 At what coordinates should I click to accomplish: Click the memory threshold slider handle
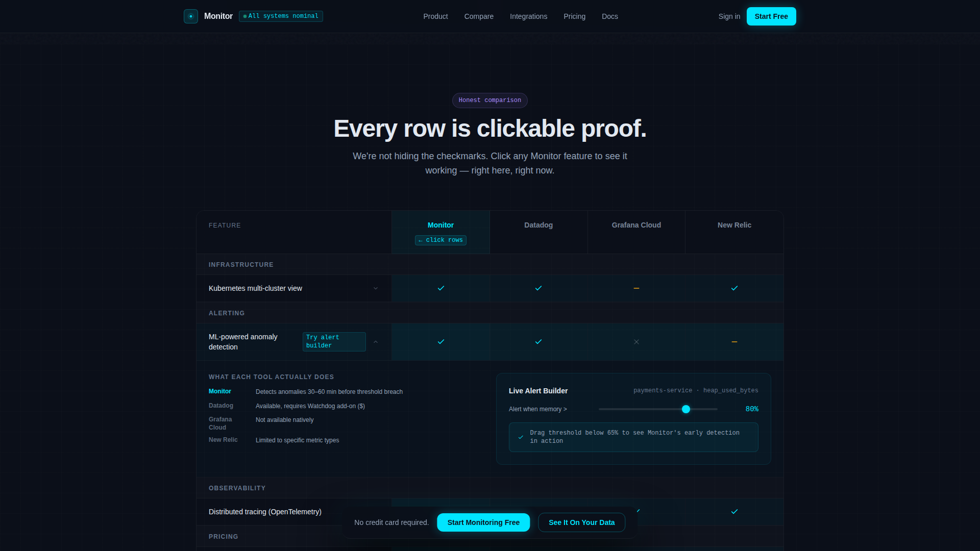(686, 409)
